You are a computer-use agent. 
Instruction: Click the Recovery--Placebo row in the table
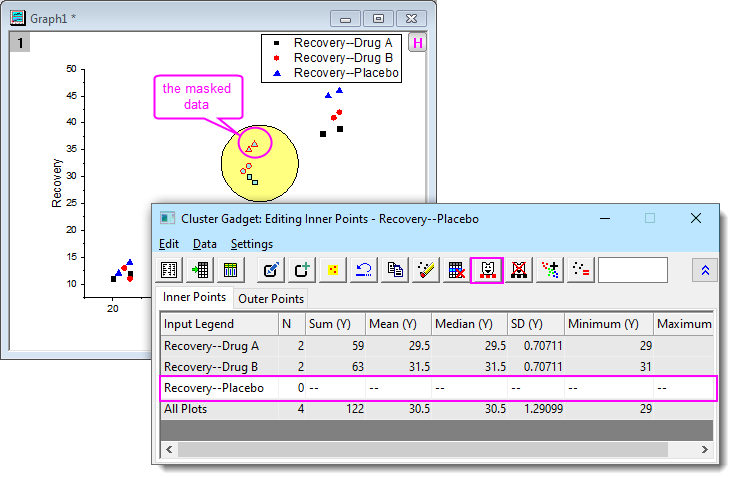[214, 388]
